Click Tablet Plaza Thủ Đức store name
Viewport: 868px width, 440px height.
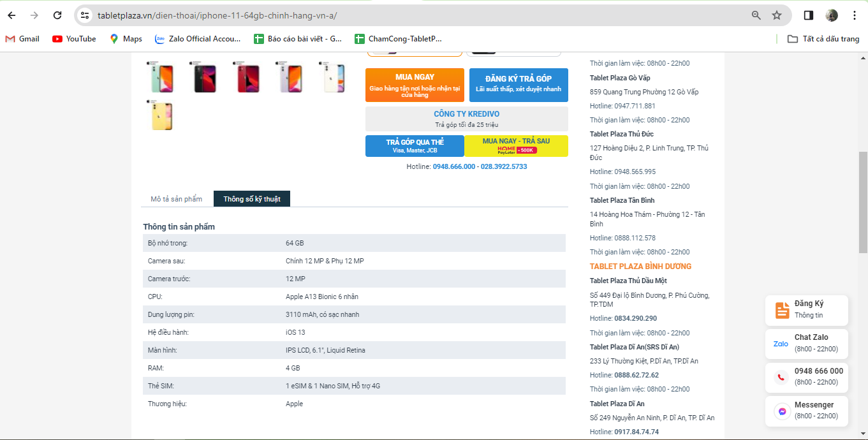pyautogui.click(x=622, y=134)
